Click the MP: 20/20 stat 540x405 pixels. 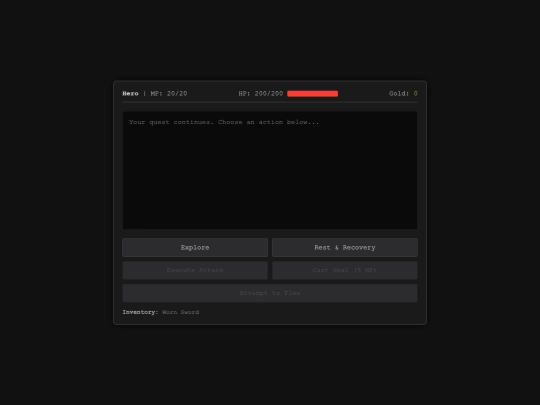[x=169, y=94]
